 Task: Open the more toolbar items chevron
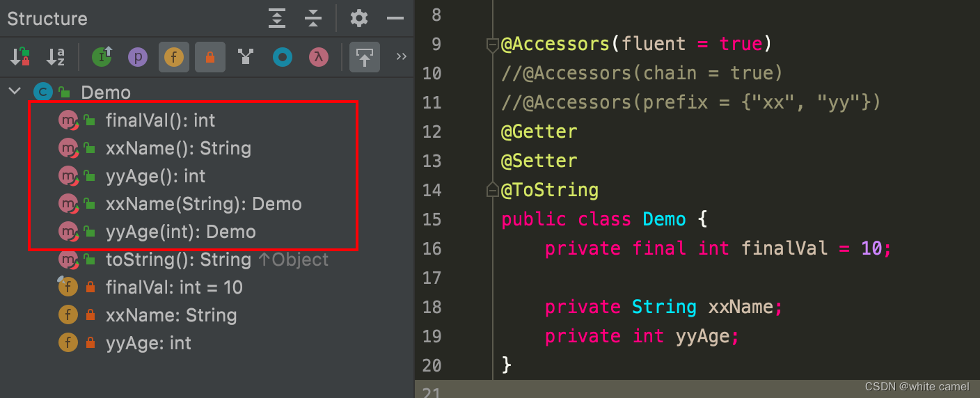[401, 56]
